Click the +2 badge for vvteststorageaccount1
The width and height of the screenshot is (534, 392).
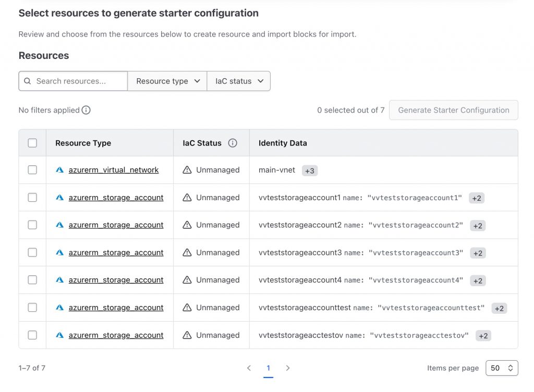477,198
